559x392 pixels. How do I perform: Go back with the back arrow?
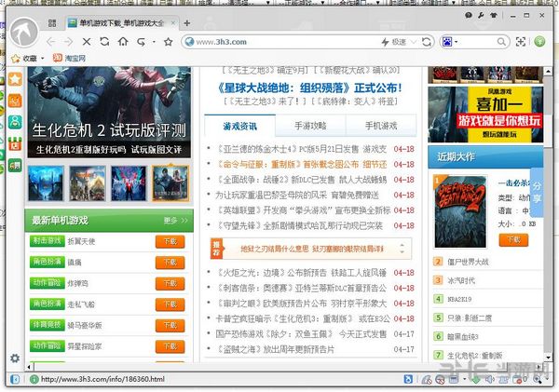50,42
